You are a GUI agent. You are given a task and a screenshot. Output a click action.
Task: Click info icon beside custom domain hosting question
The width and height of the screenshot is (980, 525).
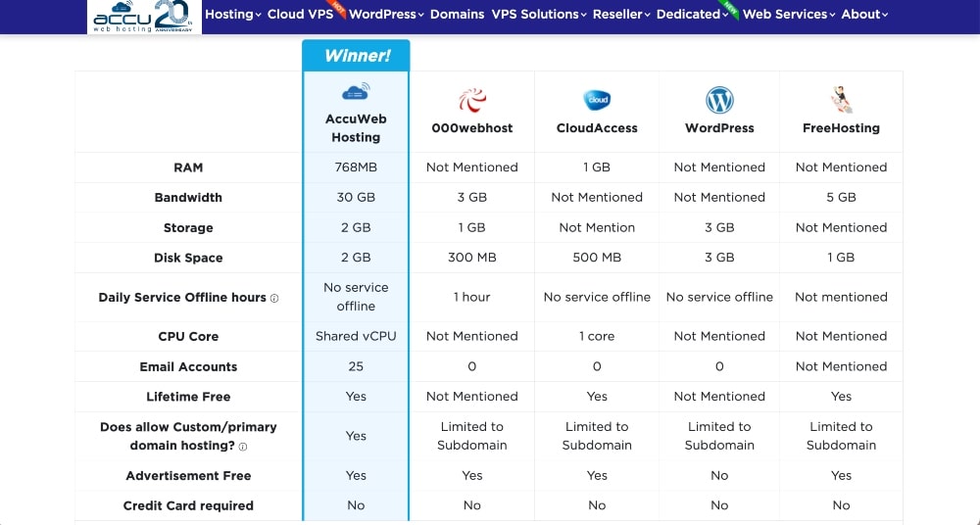[x=243, y=447]
